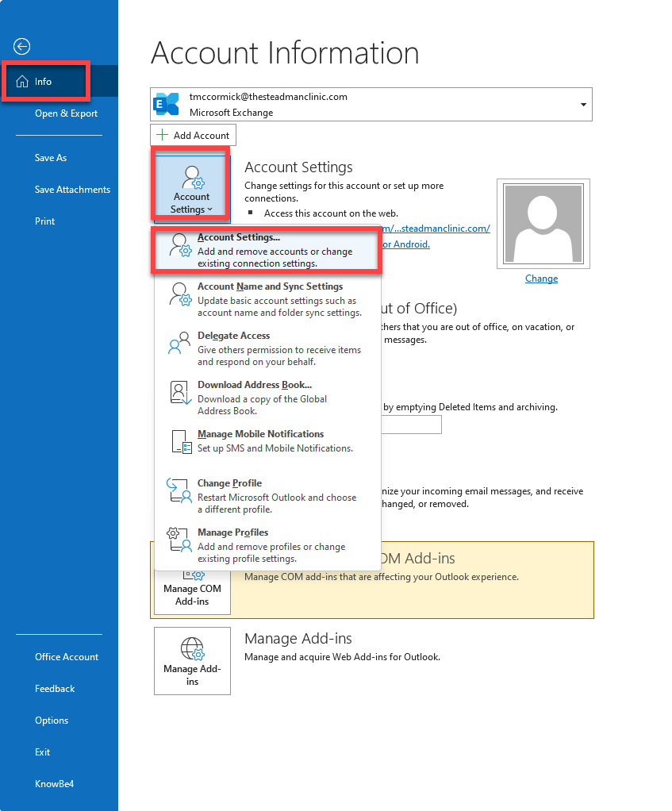The width and height of the screenshot is (672, 811).
Task: Click the Manage Profiles gear icon
Action: (179, 540)
